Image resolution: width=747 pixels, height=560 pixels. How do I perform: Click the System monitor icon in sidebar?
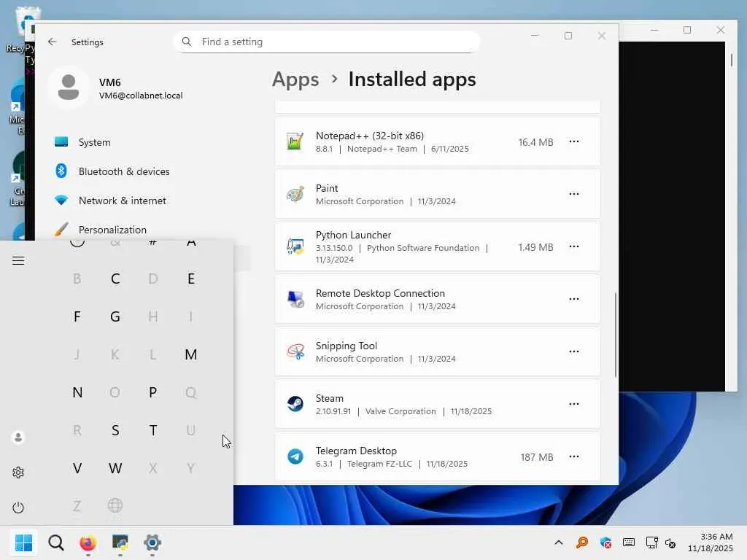point(61,142)
